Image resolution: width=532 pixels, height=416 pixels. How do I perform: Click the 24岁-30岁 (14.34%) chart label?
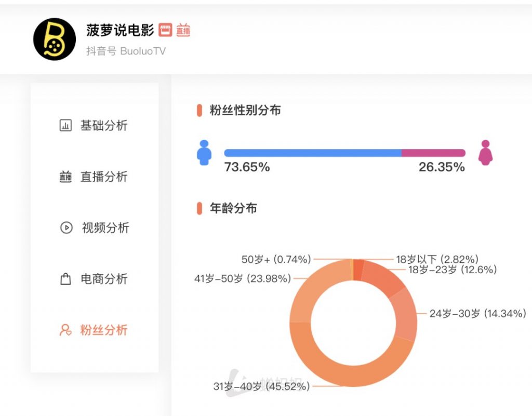coord(477,313)
